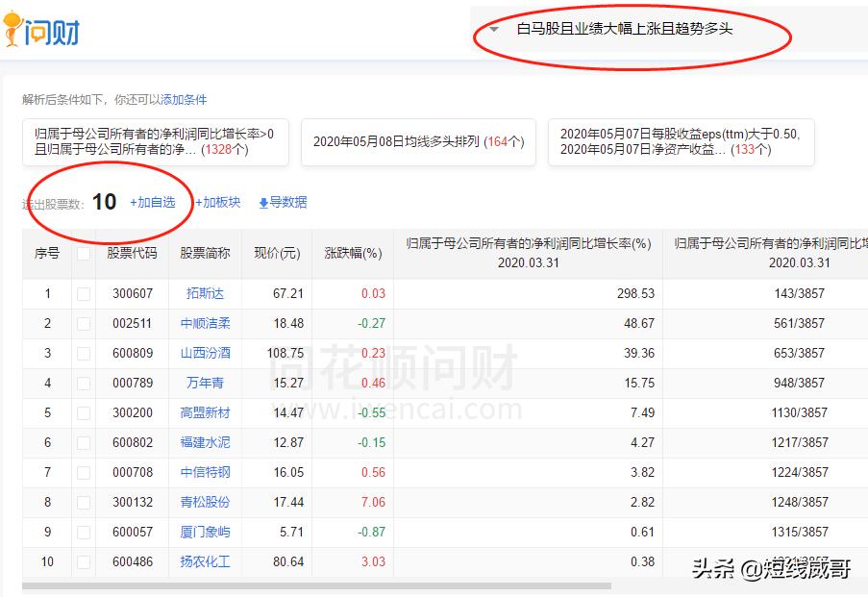The image size is (868, 597).
Task: Click the +加板块 button
Action: (x=217, y=202)
